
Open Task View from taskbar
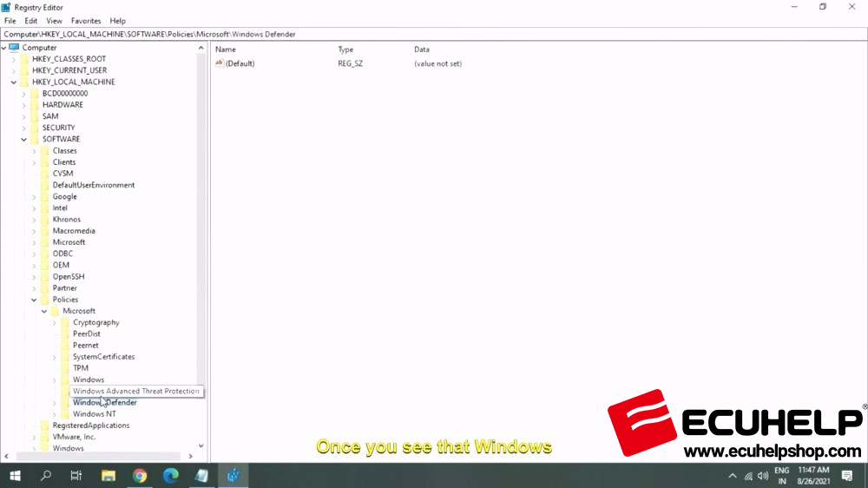[x=76, y=476]
